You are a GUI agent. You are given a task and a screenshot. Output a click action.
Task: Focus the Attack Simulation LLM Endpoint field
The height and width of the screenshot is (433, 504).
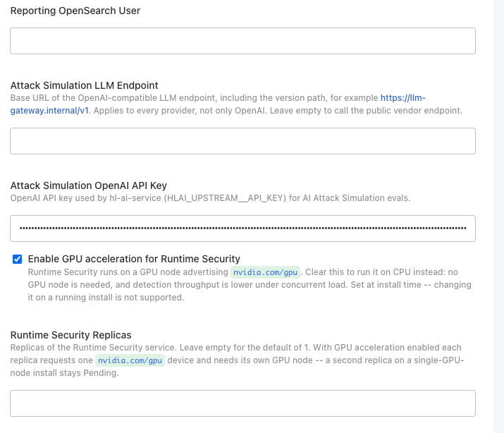(x=242, y=141)
